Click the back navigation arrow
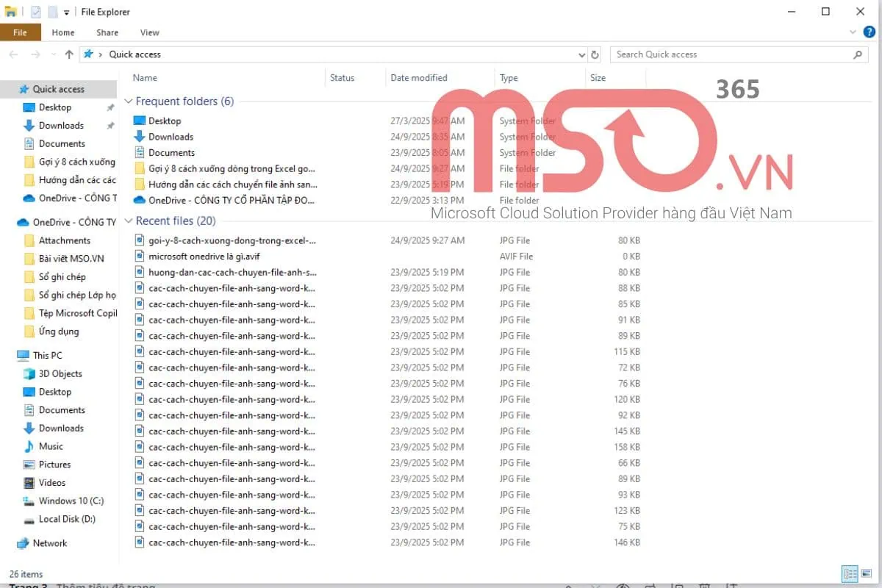The height and width of the screenshot is (588, 882). point(12,54)
